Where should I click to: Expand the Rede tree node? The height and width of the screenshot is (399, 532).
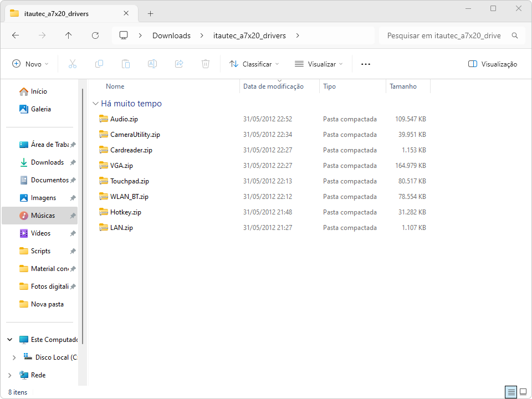coord(10,375)
